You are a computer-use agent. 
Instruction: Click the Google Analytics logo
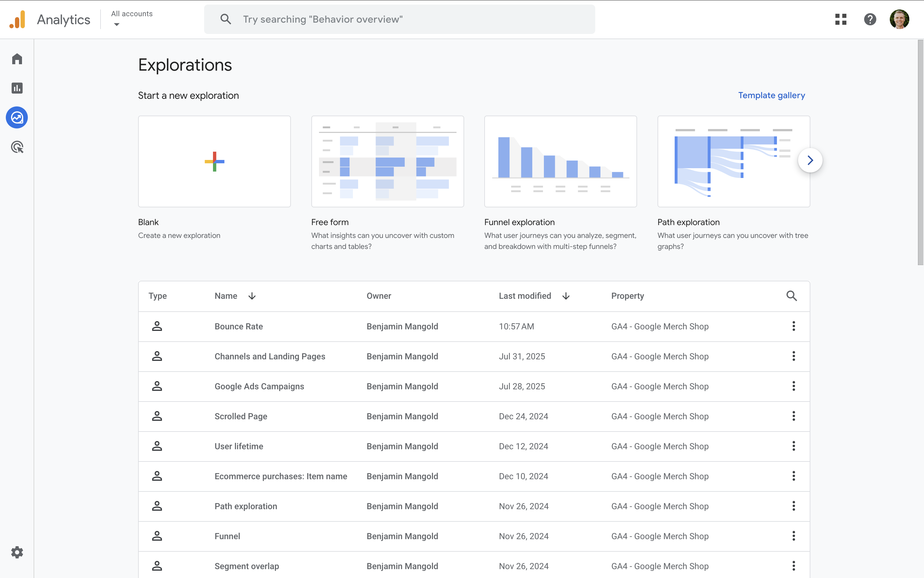point(17,19)
